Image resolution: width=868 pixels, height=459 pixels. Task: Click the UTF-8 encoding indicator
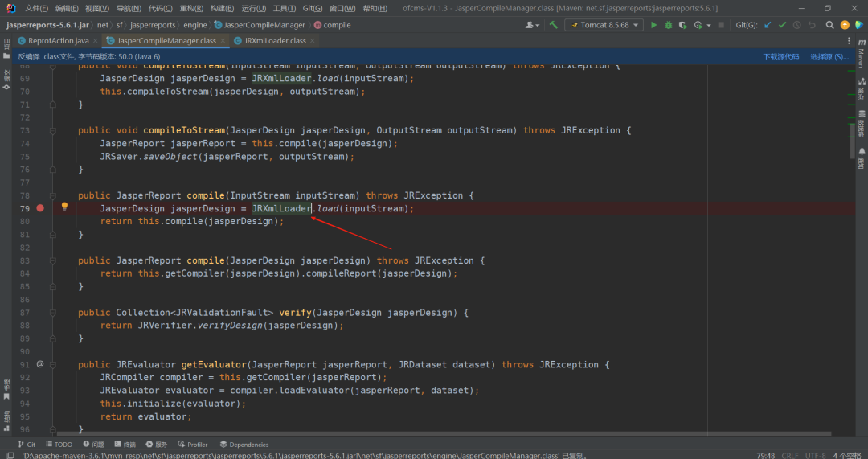point(816,455)
